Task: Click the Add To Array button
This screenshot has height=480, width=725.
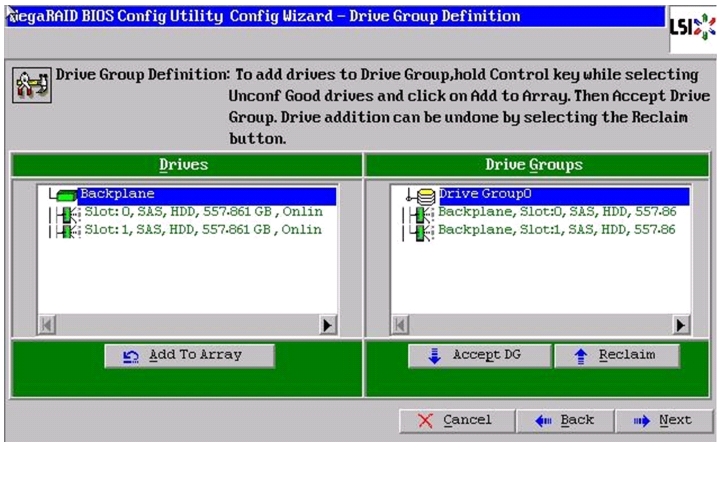Action: coord(190,356)
